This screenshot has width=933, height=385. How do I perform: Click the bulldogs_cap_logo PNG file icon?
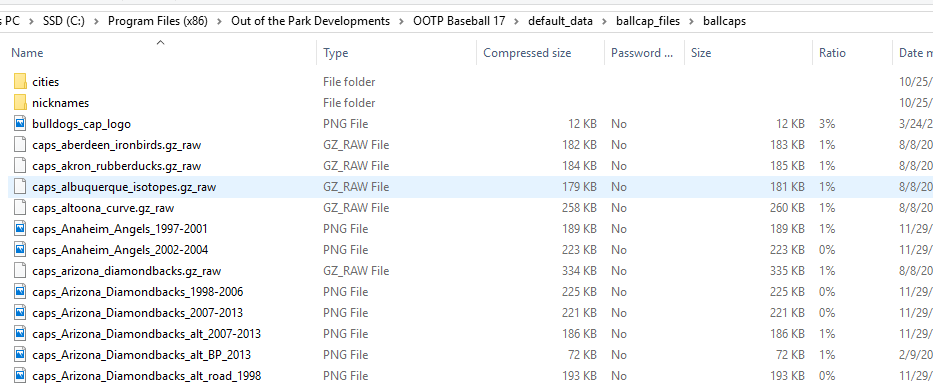(20, 124)
